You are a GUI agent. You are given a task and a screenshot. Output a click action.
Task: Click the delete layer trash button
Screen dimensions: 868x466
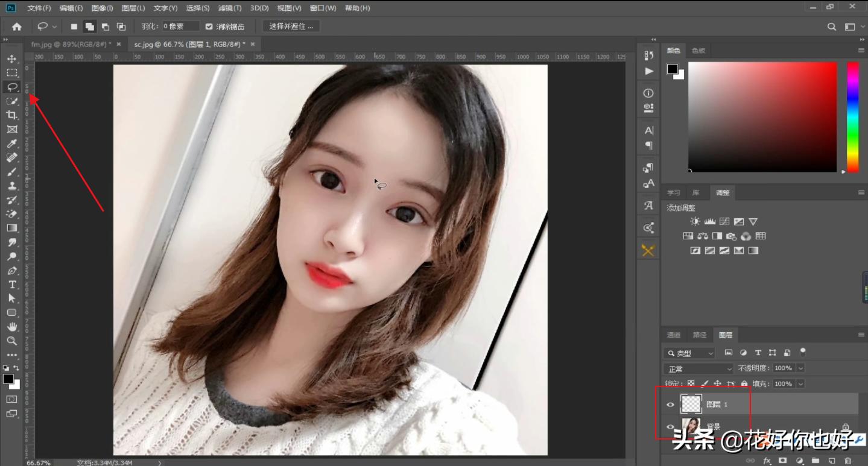[848, 461]
